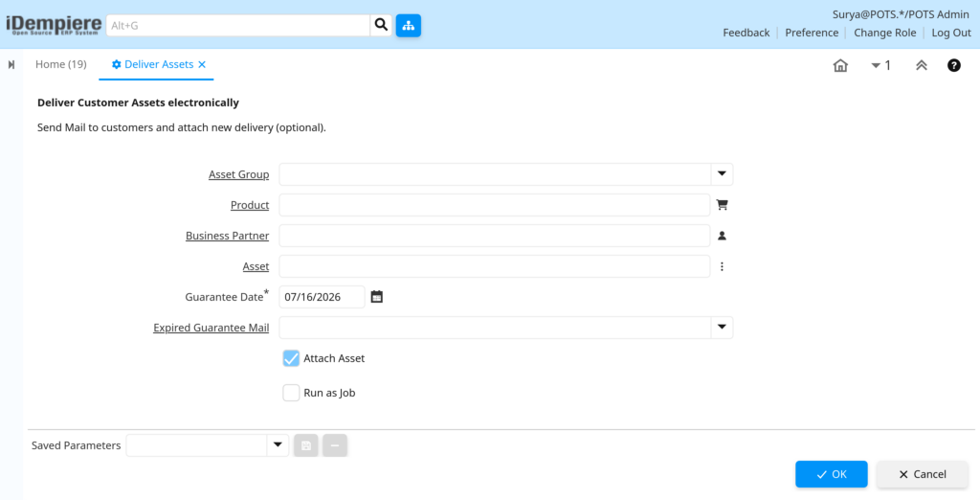Click the global search magnifier icon
The image size is (980, 500).
381,25
